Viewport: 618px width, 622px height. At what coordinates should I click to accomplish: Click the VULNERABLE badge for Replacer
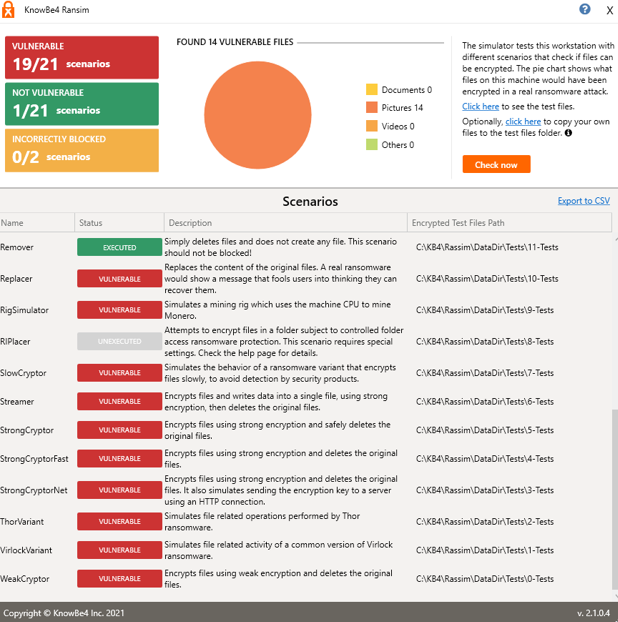click(119, 279)
